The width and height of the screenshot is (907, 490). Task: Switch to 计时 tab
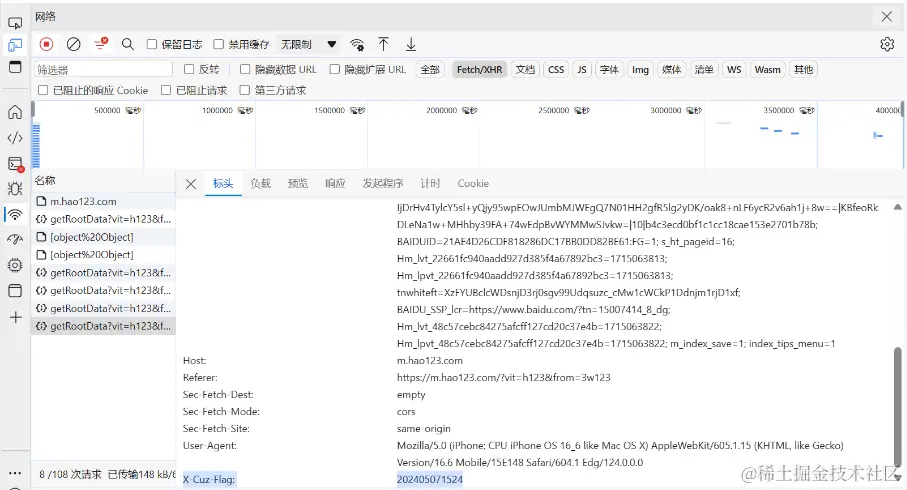430,183
